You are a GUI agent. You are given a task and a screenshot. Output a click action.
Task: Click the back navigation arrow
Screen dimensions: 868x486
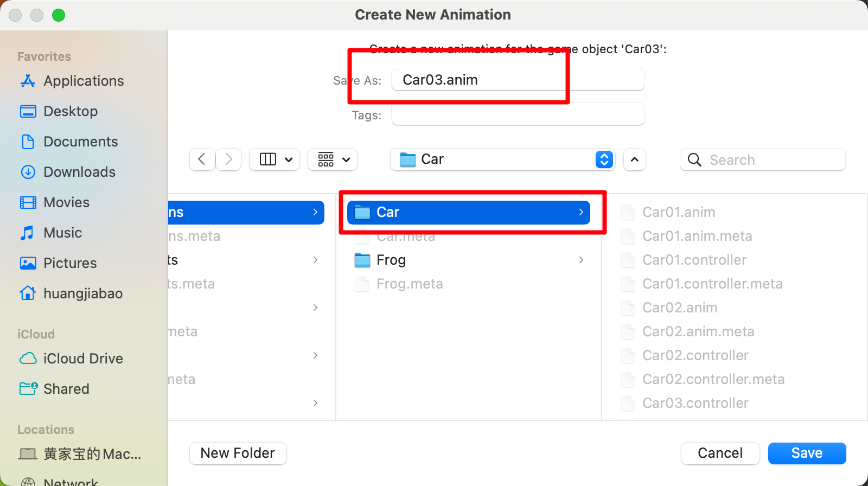pyautogui.click(x=202, y=159)
